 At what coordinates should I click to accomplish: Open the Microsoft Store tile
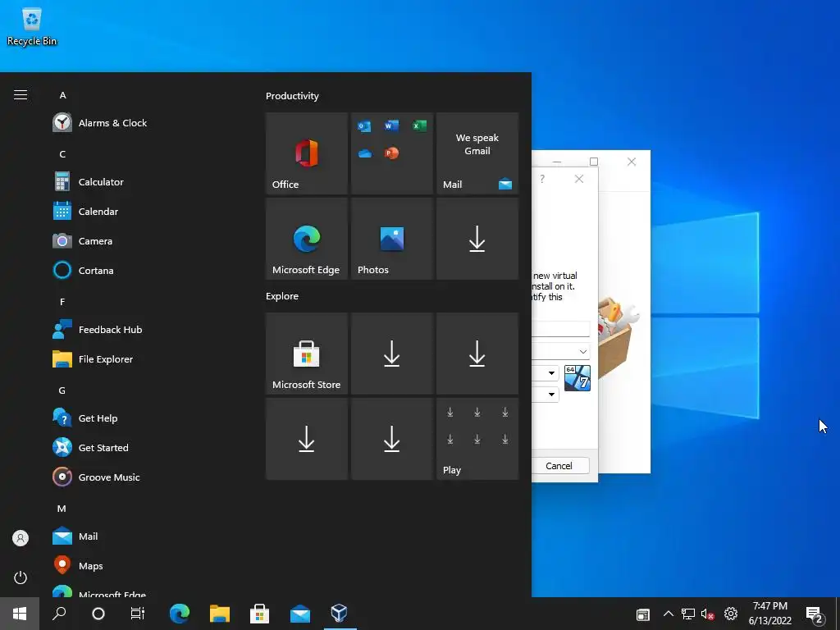307,354
